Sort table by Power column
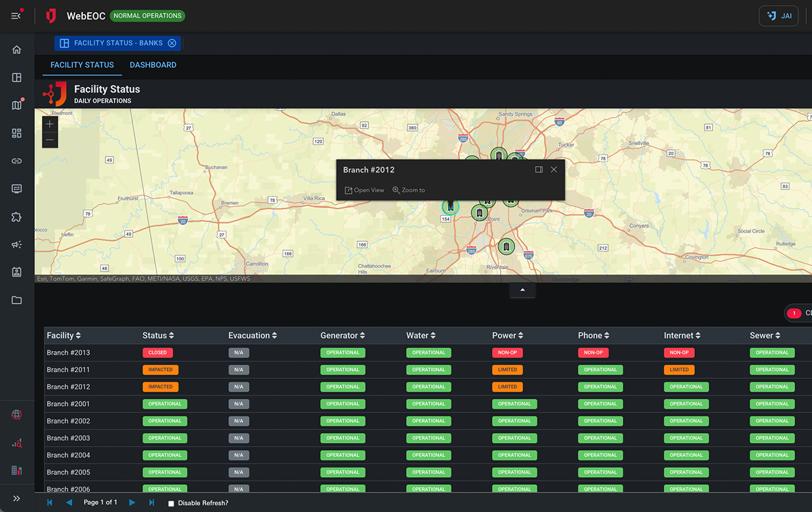Screen dimensions: 812x512 (507, 336)
